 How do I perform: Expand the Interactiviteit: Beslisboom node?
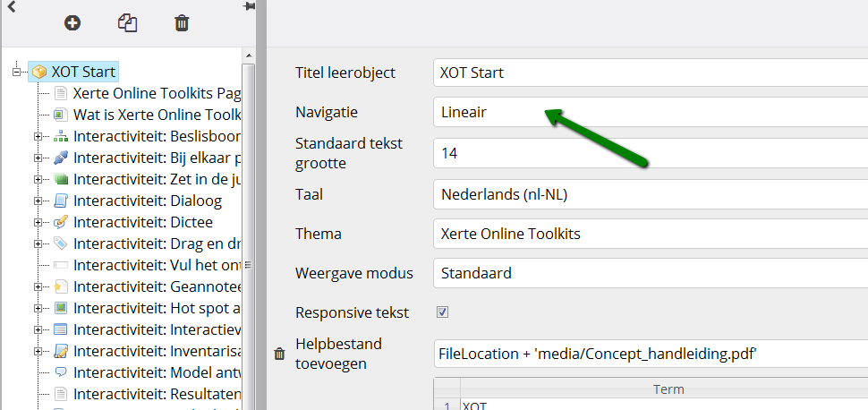(38, 136)
